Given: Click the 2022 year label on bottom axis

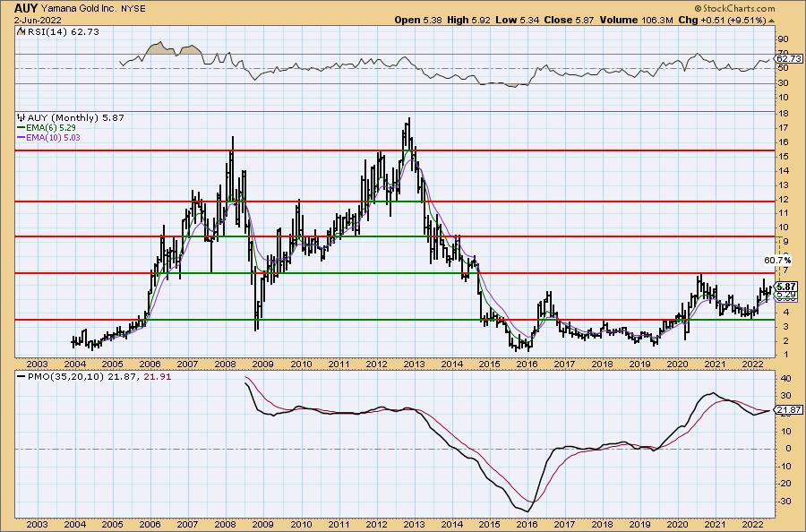Looking at the screenshot, I should point(753,524).
